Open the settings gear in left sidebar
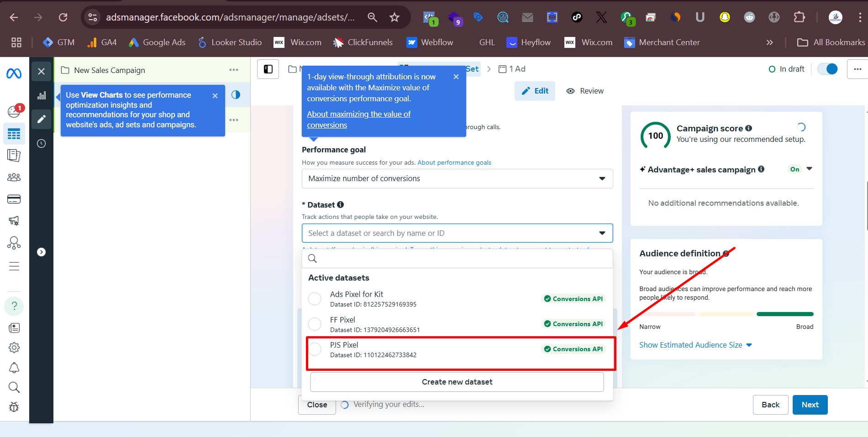The height and width of the screenshot is (437, 868). 14,348
